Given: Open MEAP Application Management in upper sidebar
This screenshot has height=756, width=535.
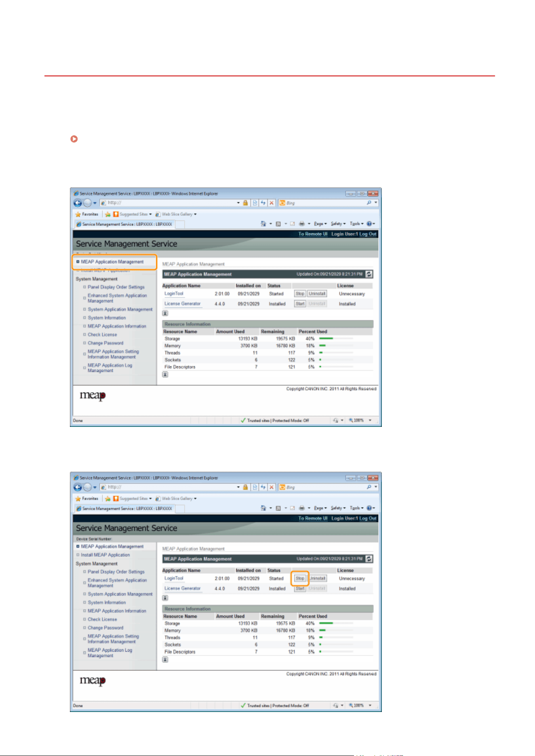Looking at the screenshot, I should point(112,262).
